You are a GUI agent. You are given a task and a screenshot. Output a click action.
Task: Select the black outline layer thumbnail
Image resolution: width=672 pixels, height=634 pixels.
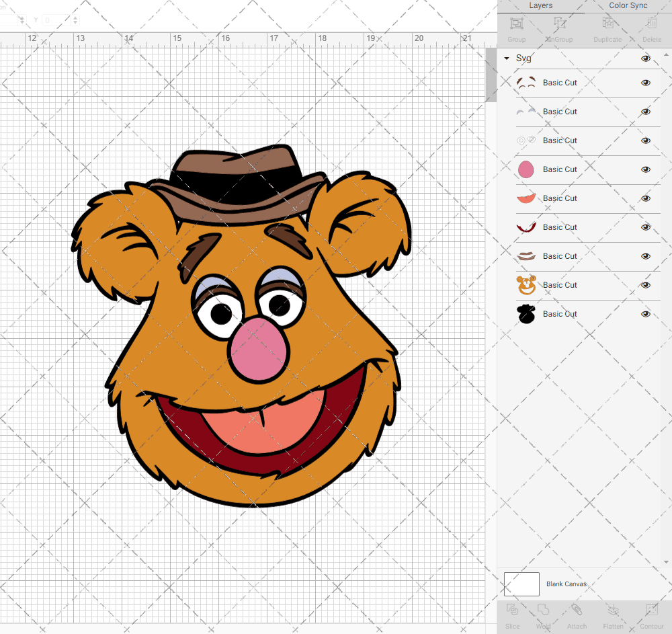[x=526, y=314]
